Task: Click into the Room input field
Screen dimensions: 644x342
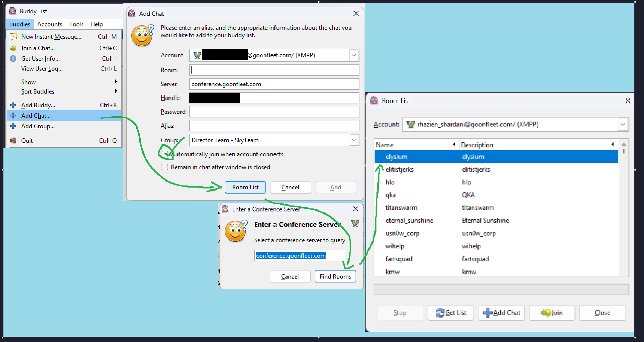Action: (x=274, y=70)
